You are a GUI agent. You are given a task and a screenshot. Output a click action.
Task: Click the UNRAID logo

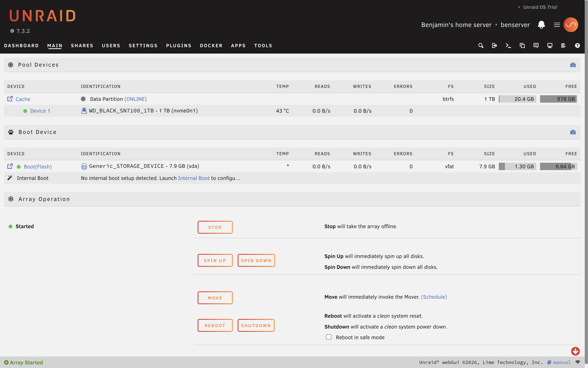[x=43, y=16]
